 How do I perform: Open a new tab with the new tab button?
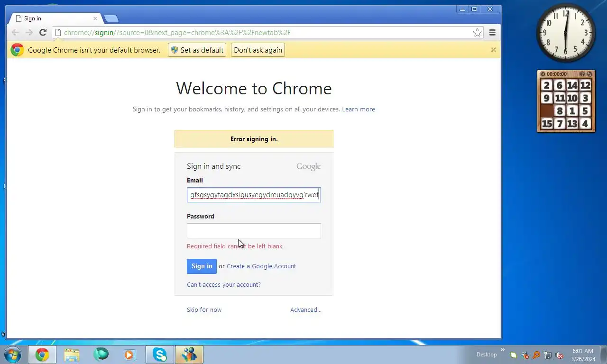pos(111,18)
